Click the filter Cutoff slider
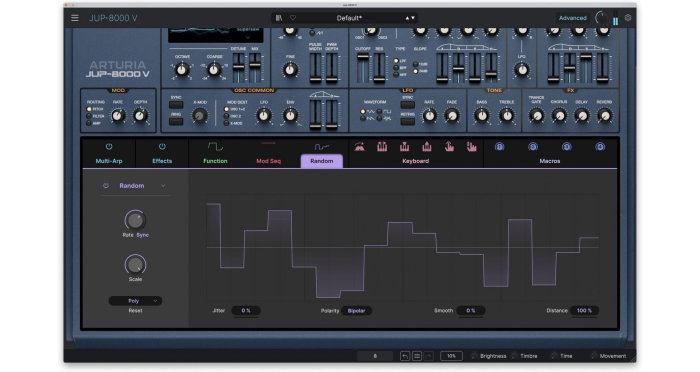The height and width of the screenshot is (372, 700). [363, 67]
